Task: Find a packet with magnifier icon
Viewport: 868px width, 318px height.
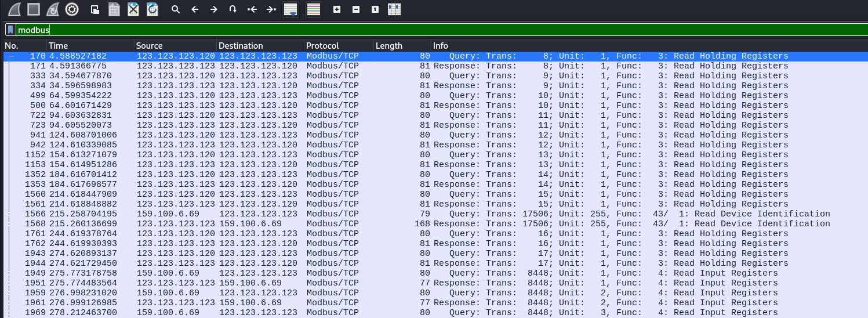Action: point(176,9)
